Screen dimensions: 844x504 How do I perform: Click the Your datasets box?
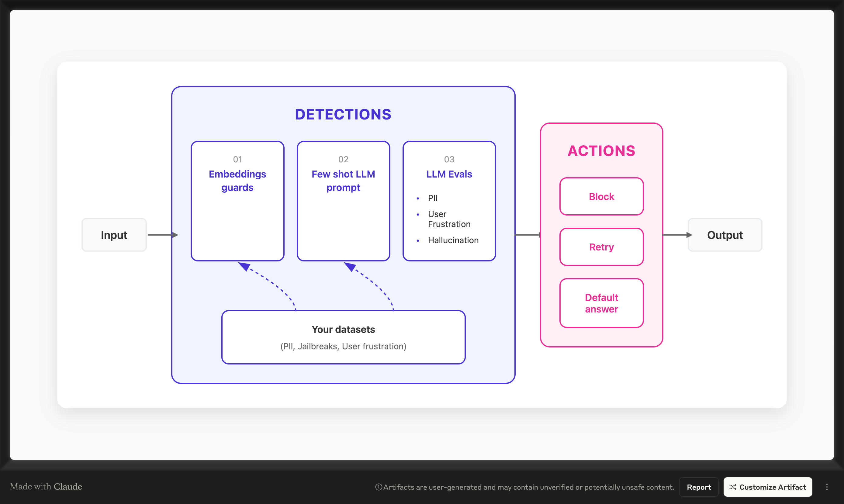coord(343,337)
